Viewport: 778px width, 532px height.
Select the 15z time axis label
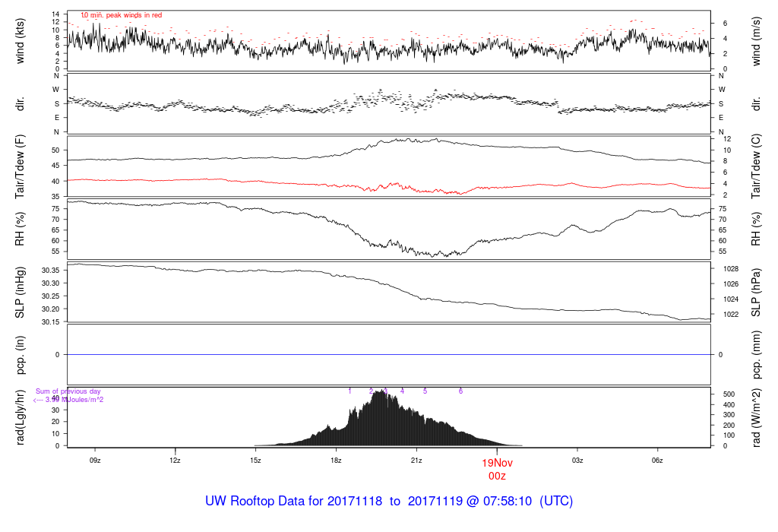tap(255, 461)
